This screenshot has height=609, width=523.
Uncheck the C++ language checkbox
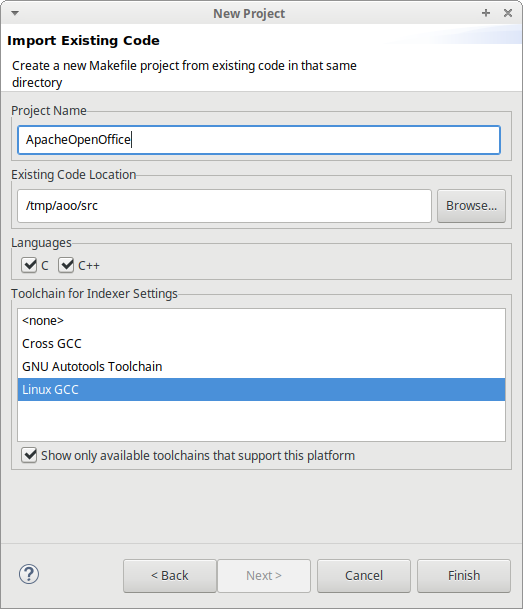66,265
